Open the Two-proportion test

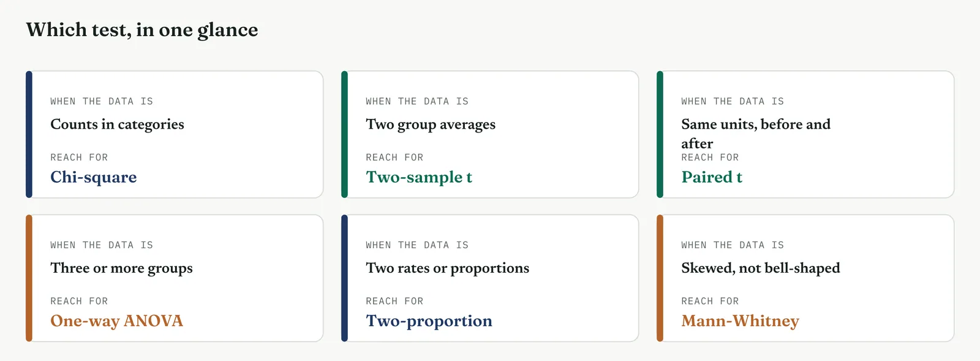[x=429, y=321]
